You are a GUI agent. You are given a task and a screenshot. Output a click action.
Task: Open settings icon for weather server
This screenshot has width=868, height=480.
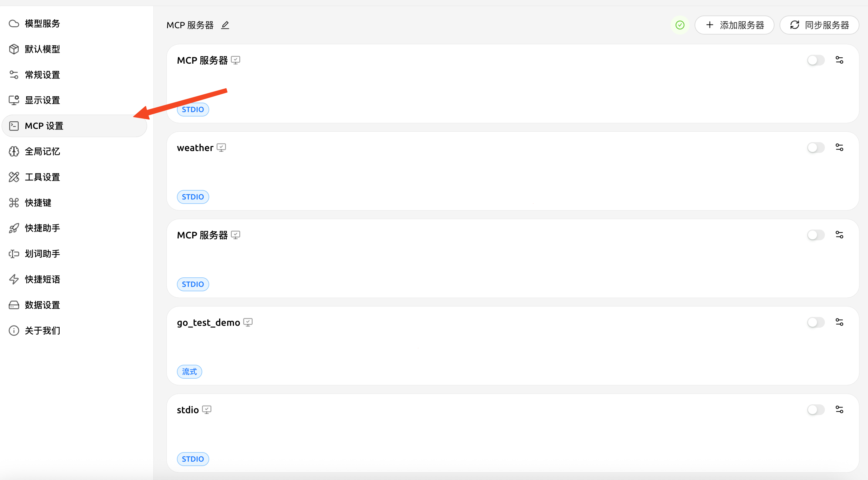point(839,148)
